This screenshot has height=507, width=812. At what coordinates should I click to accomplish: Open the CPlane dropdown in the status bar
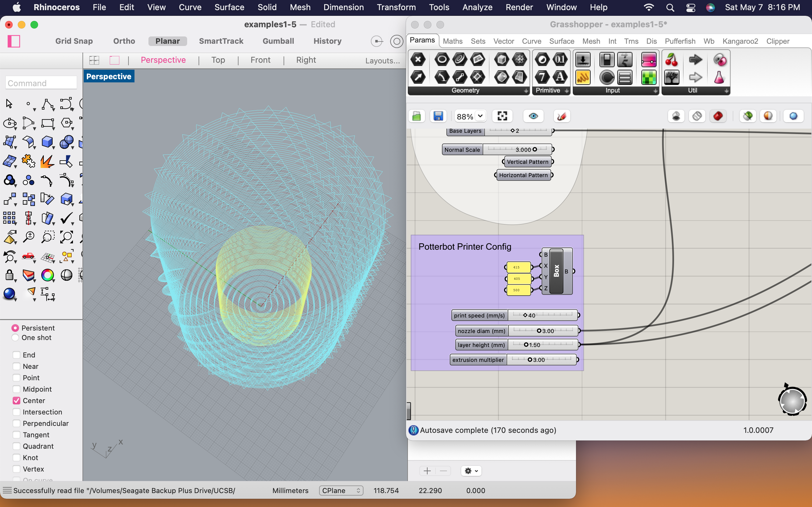pos(341,490)
